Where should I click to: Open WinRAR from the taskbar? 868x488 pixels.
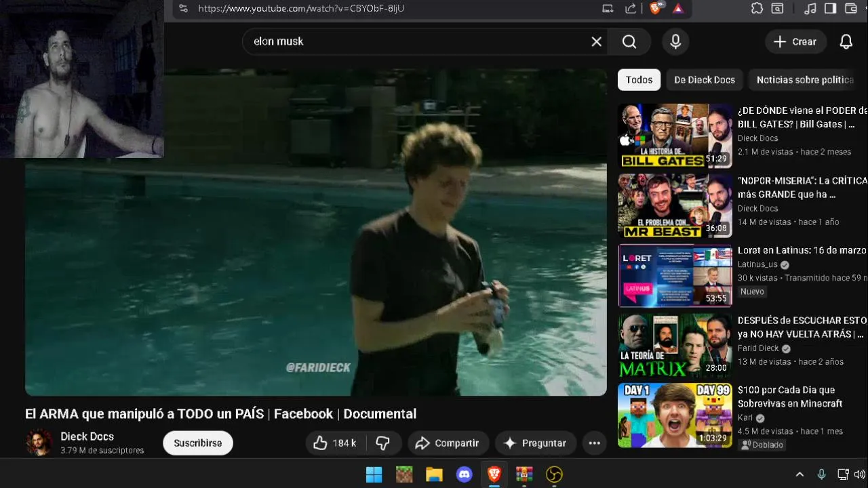[x=524, y=474]
